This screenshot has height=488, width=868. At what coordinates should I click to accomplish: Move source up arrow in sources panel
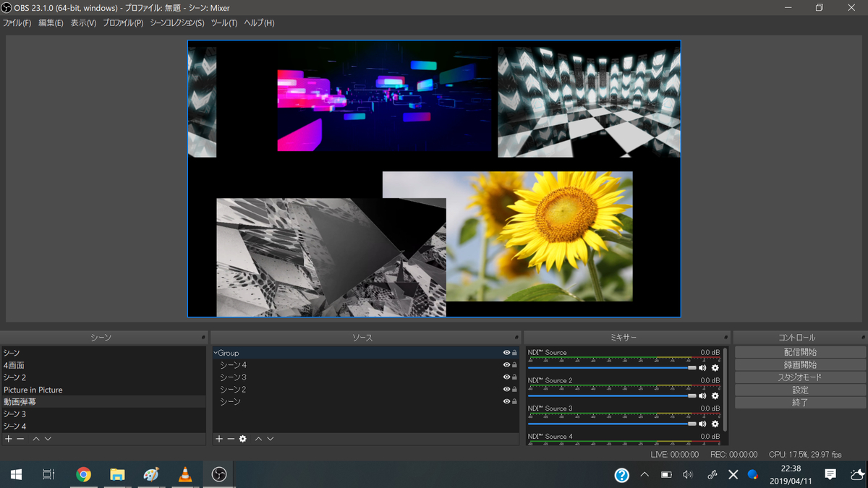258,439
